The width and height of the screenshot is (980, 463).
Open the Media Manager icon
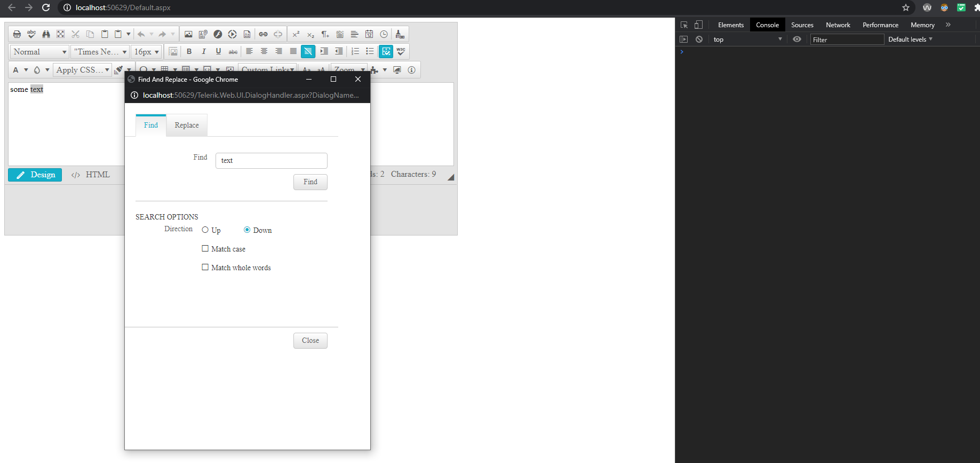pos(232,34)
